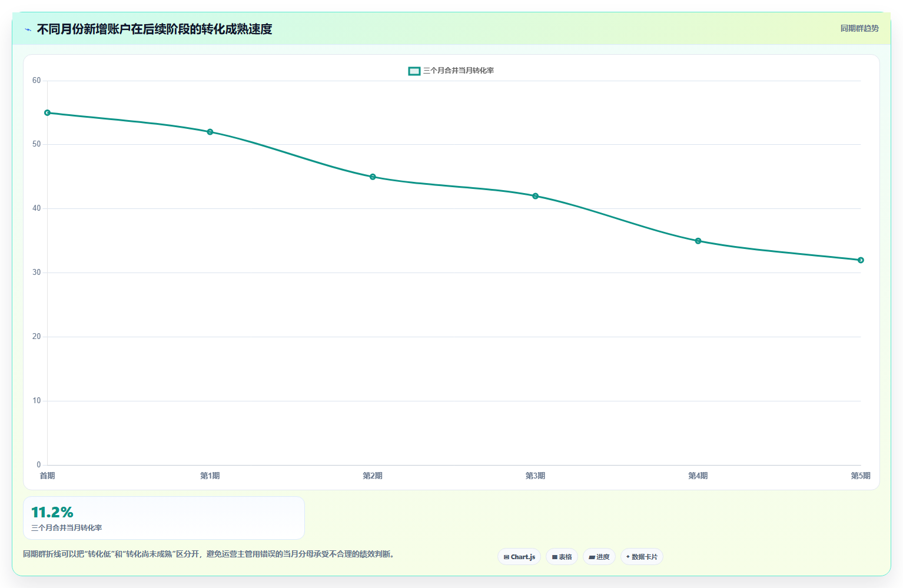Click the y-axis value 30
The width and height of the screenshot is (903, 588).
point(36,273)
